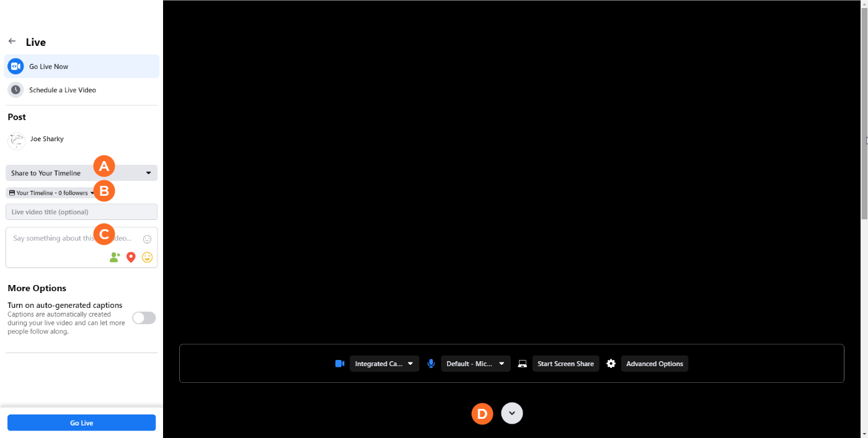Click the blue camera icon in control bar
The width and height of the screenshot is (868, 438).
(x=340, y=364)
